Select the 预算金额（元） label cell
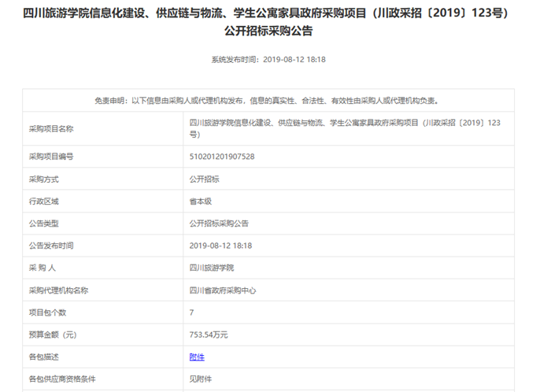 [x=103, y=335]
